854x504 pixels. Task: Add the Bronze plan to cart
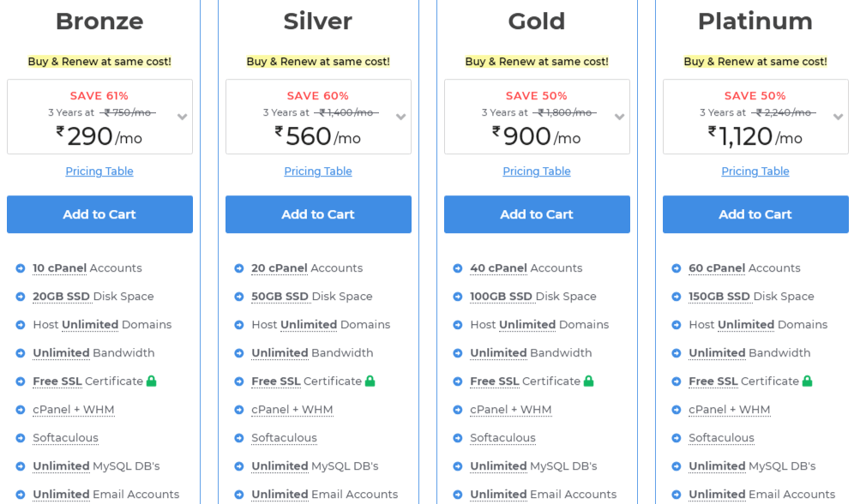[99, 214]
